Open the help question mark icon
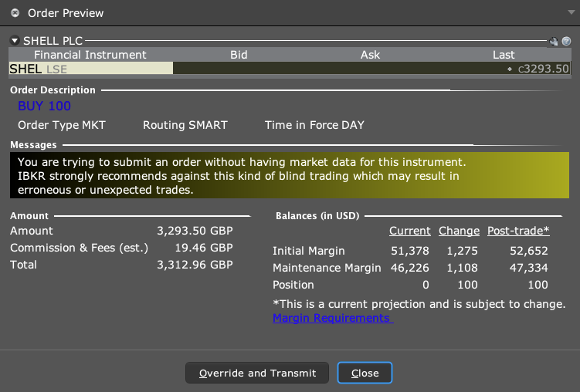The image size is (580, 392). pyautogui.click(x=566, y=42)
